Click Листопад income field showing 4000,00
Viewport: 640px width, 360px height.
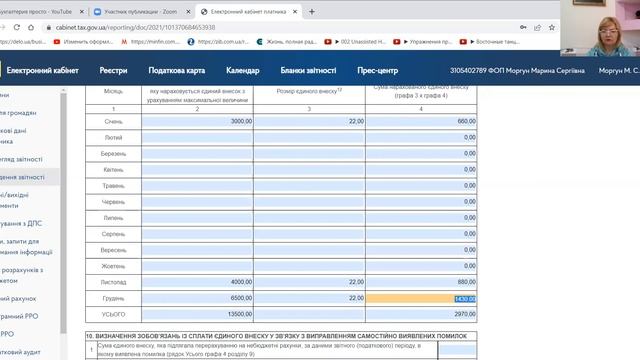point(197,282)
